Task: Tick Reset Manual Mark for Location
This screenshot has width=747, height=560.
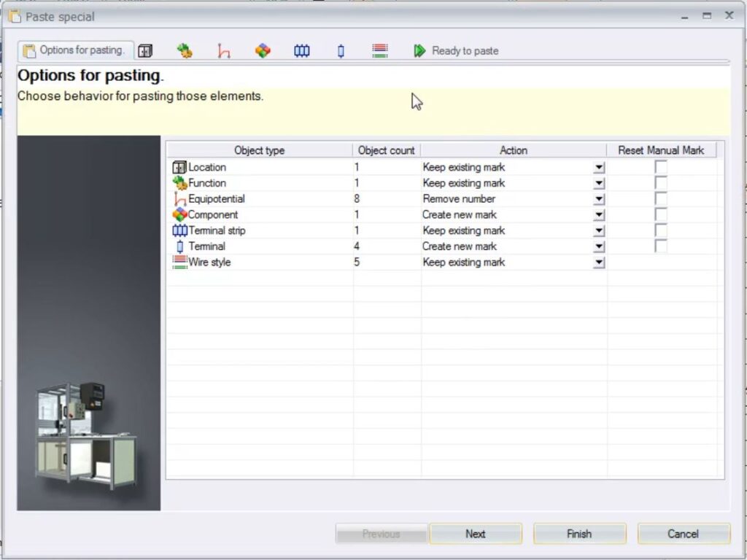Action: tap(661, 167)
